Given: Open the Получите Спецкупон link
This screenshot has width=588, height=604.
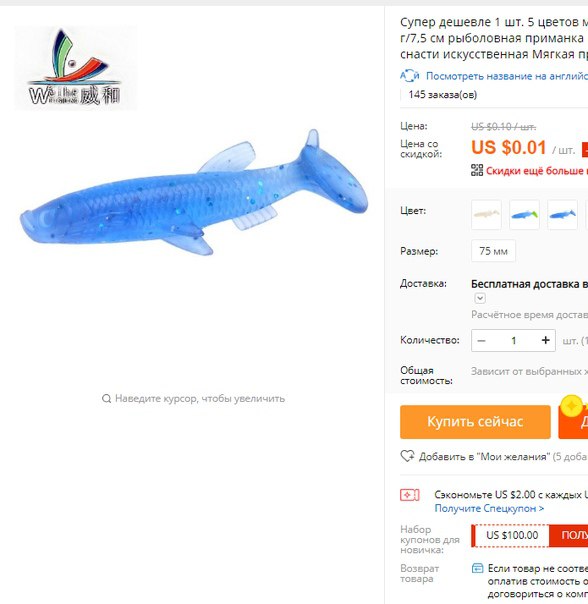Looking at the screenshot, I should click(x=489, y=508).
